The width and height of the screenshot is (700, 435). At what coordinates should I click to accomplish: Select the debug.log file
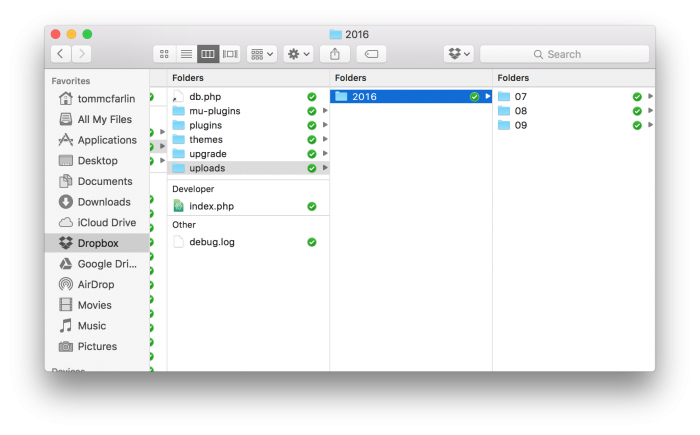point(249,242)
